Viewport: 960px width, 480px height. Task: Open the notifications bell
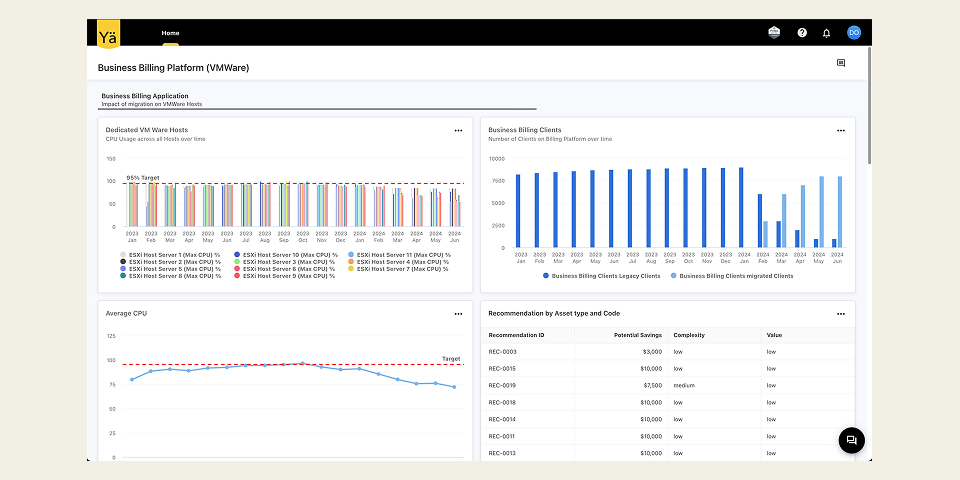point(827,33)
